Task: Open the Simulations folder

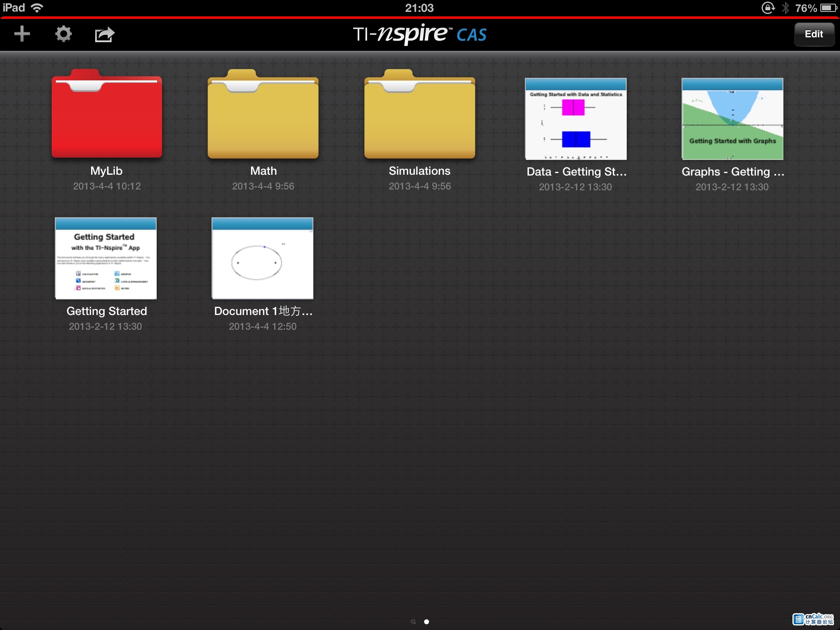Action: (x=420, y=114)
